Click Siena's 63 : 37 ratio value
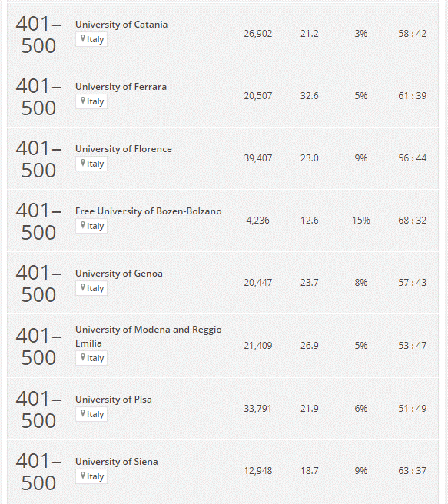This screenshot has height=504, width=448. click(413, 471)
